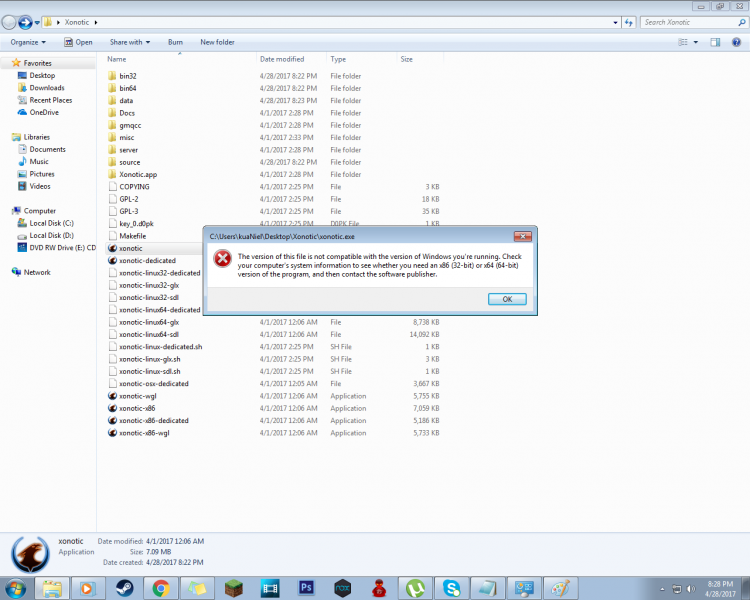Sort files by Date modified column
Screen dimensions: 750x600
282,59
